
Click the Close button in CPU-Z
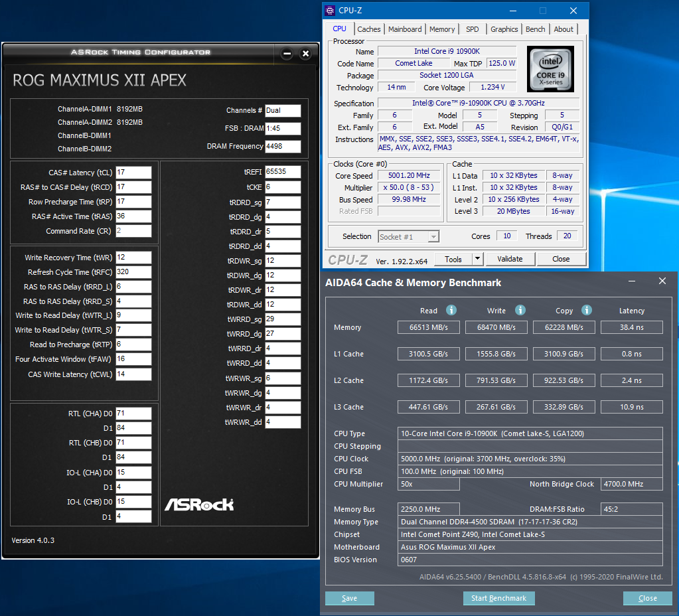562,259
